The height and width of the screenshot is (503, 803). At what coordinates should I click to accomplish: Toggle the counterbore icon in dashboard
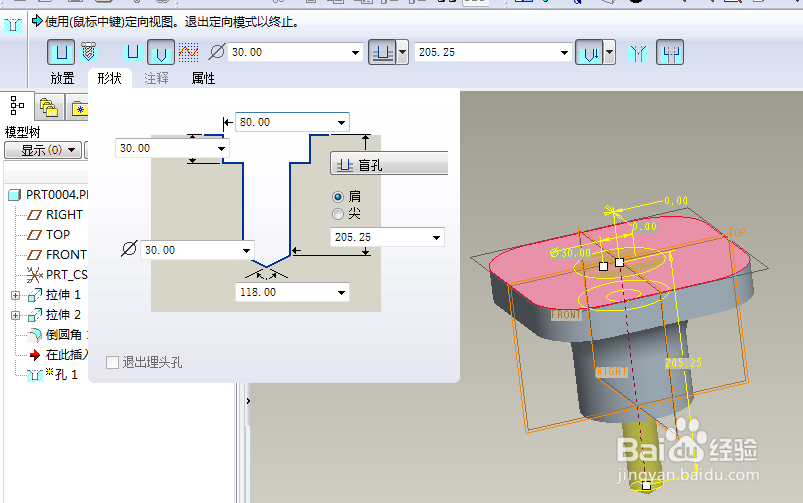(670, 52)
